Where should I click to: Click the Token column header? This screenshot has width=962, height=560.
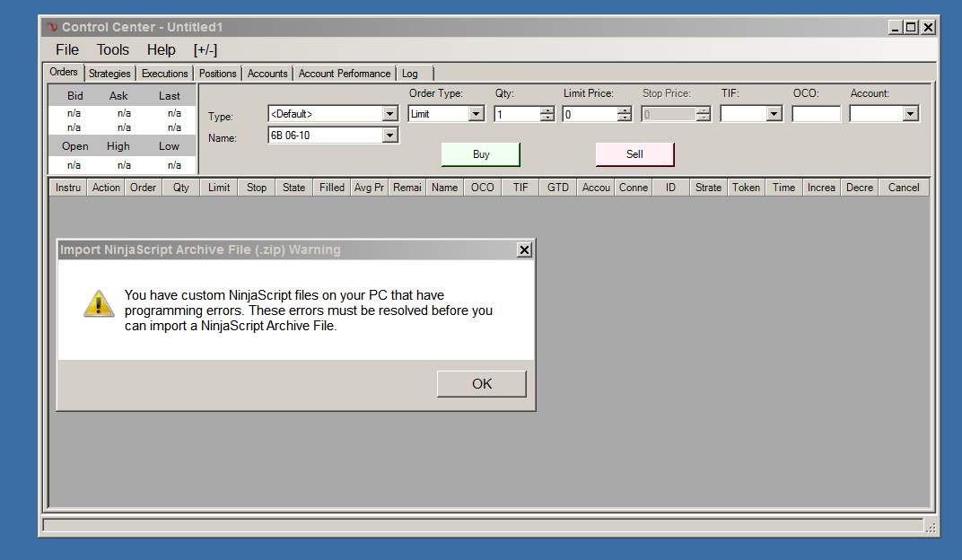[x=746, y=188]
